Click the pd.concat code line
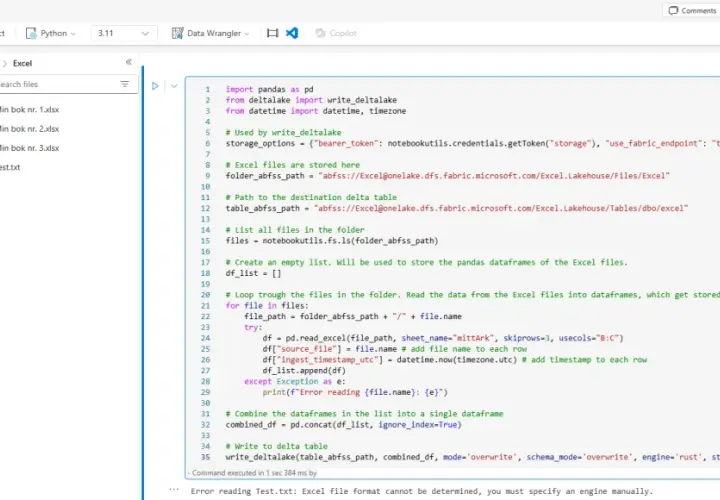 [x=343, y=425]
